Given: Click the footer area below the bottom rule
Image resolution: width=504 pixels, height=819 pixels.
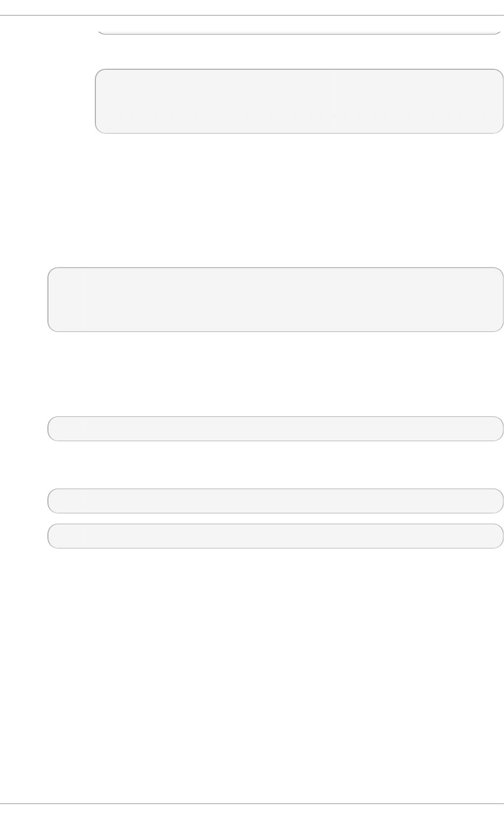Looking at the screenshot, I should 252,812.
